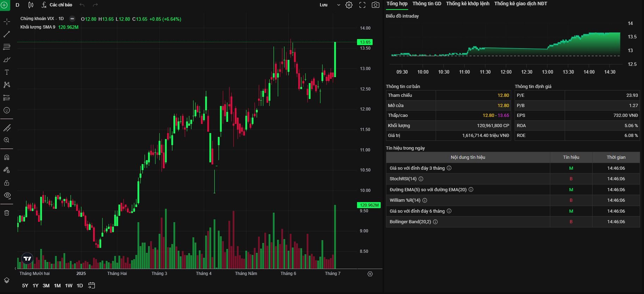Click the Khối lượng value 120,961,800 CP
This screenshot has height=294, width=644.
[493, 125]
